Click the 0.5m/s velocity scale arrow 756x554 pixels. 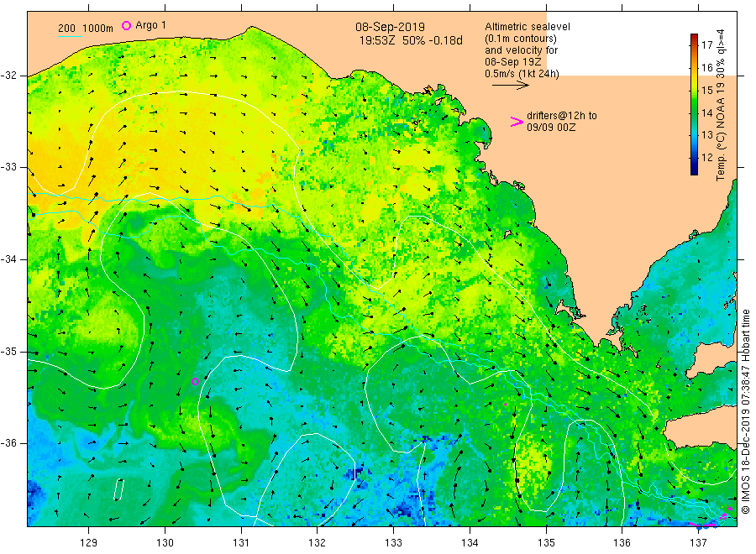510,86
